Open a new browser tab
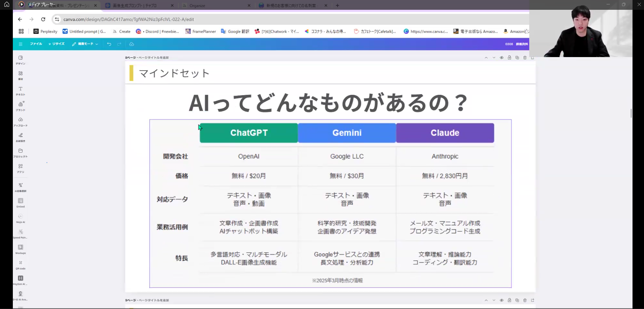Image resolution: width=644 pixels, height=309 pixels. click(337, 5)
